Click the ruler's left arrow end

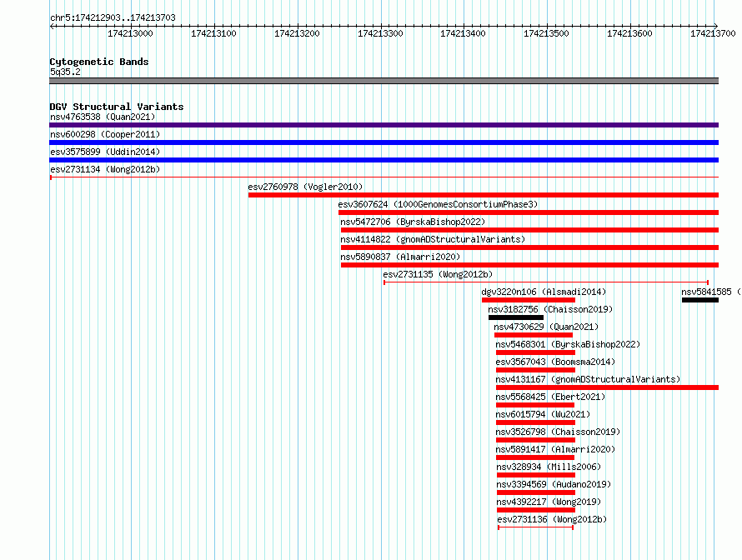click(x=52, y=26)
